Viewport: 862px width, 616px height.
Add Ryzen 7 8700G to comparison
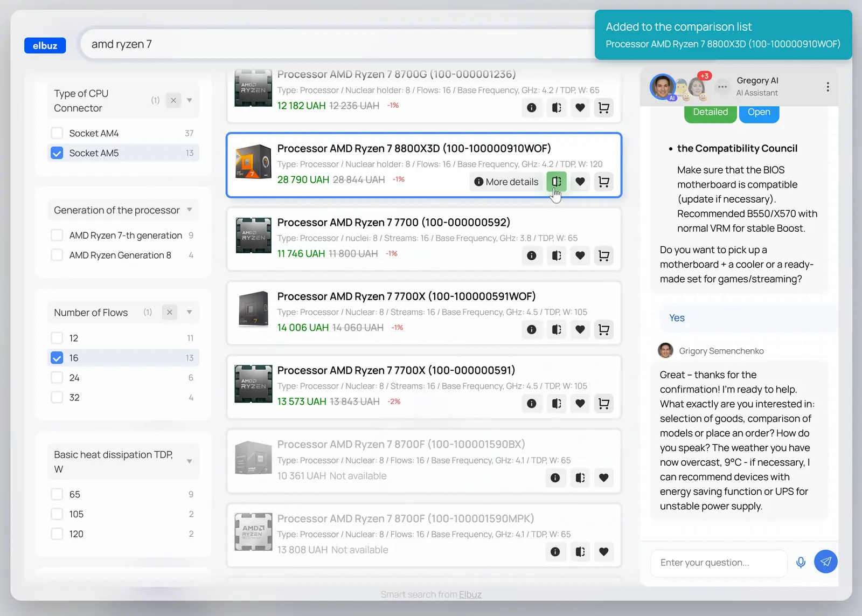pyautogui.click(x=557, y=108)
